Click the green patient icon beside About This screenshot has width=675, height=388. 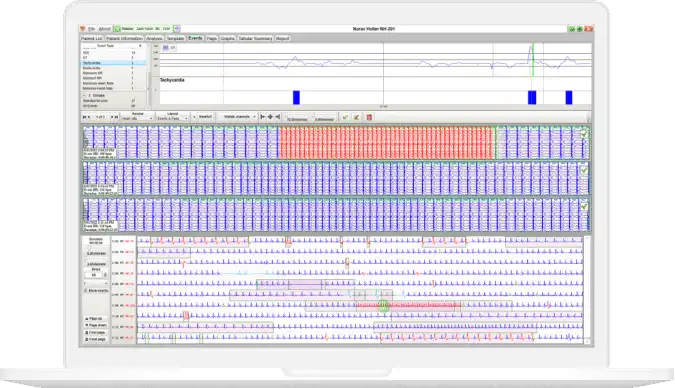click(117, 29)
